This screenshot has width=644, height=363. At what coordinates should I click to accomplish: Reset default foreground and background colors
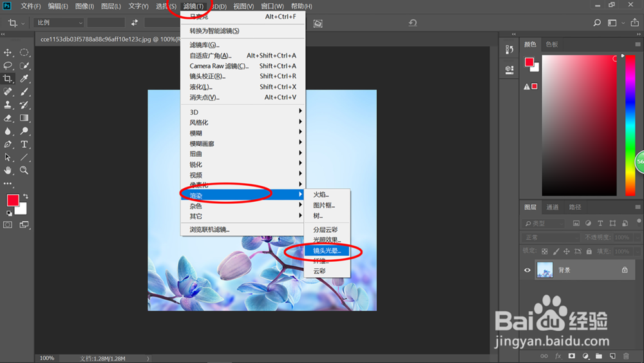[x=9, y=213]
